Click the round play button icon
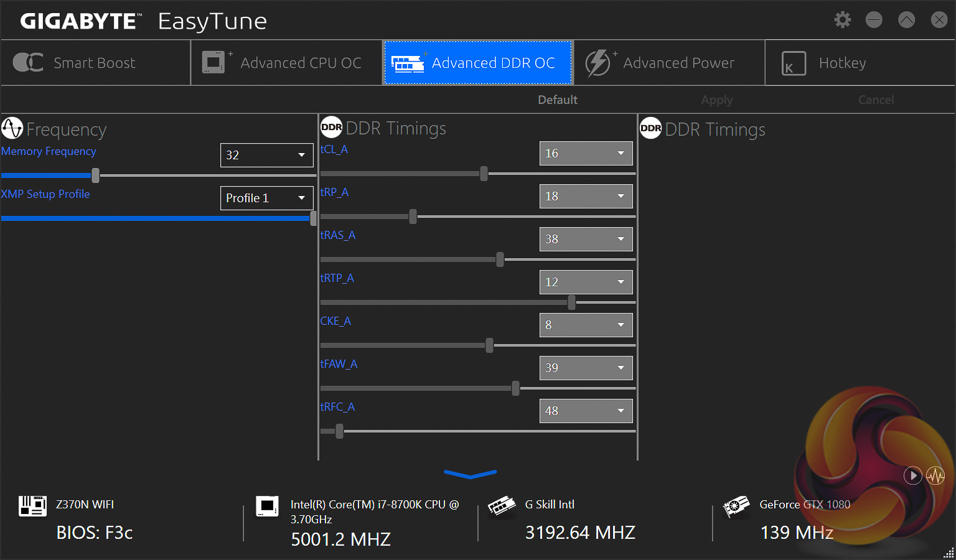This screenshot has width=956, height=560. click(x=912, y=476)
